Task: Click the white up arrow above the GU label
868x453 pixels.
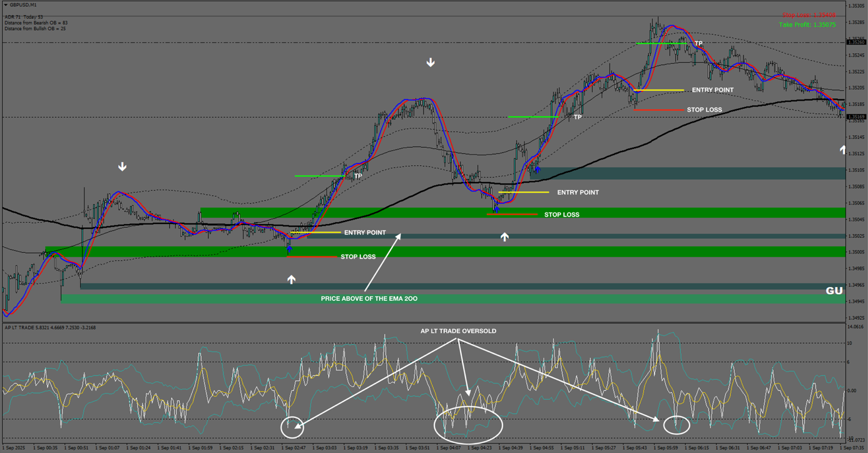Action: pos(843,150)
